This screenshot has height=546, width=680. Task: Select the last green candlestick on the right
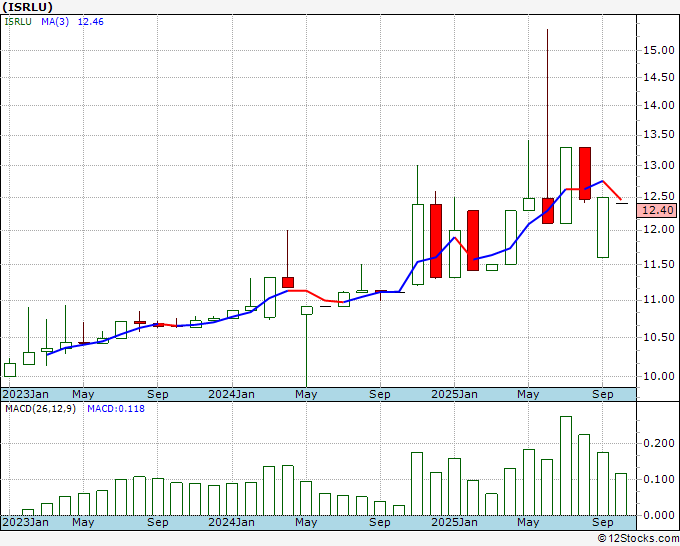pos(603,227)
